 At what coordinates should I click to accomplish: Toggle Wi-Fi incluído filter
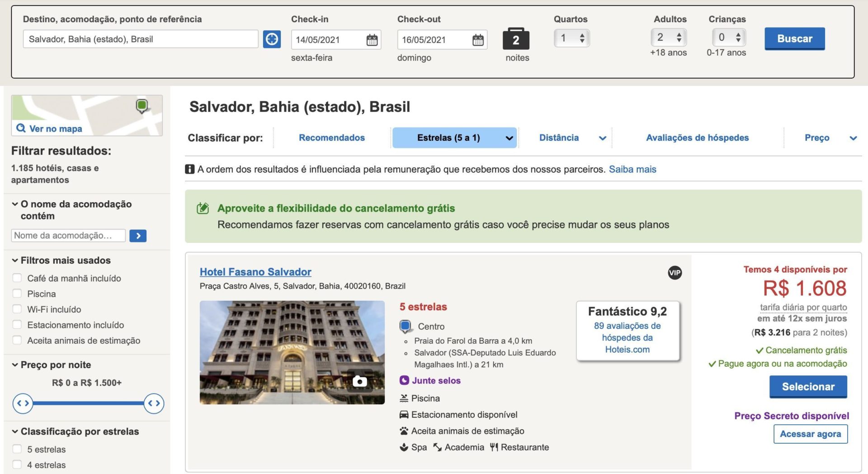pos(17,309)
